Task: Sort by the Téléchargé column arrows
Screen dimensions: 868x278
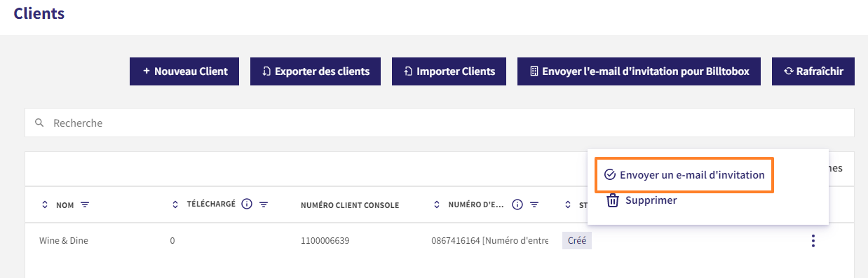Action: tap(175, 204)
